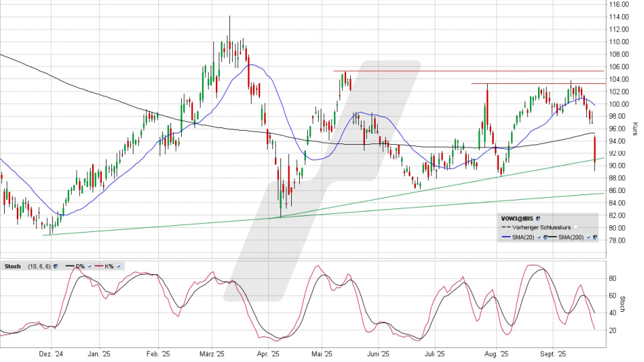Screen dimensions: 644x362
Task: Click the Stoch parameters (10, 6, 6)
Action: pos(39,266)
